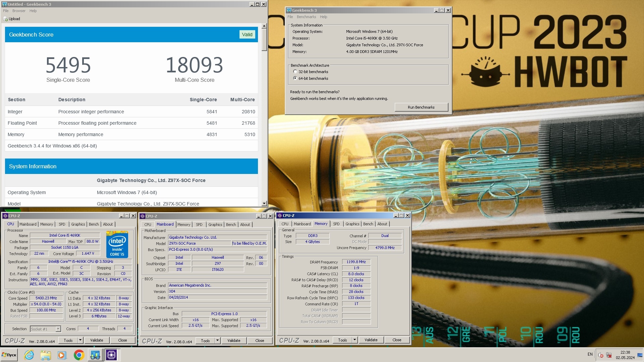Open Google Chrome from the taskbar
Image resolution: width=644 pixels, height=362 pixels.
(79, 355)
